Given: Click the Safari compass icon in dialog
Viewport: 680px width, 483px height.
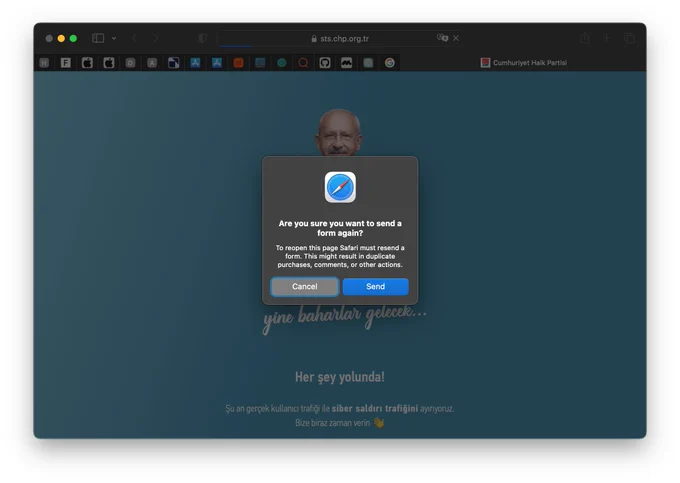Looking at the screenshot, I should tap(340, 187).
